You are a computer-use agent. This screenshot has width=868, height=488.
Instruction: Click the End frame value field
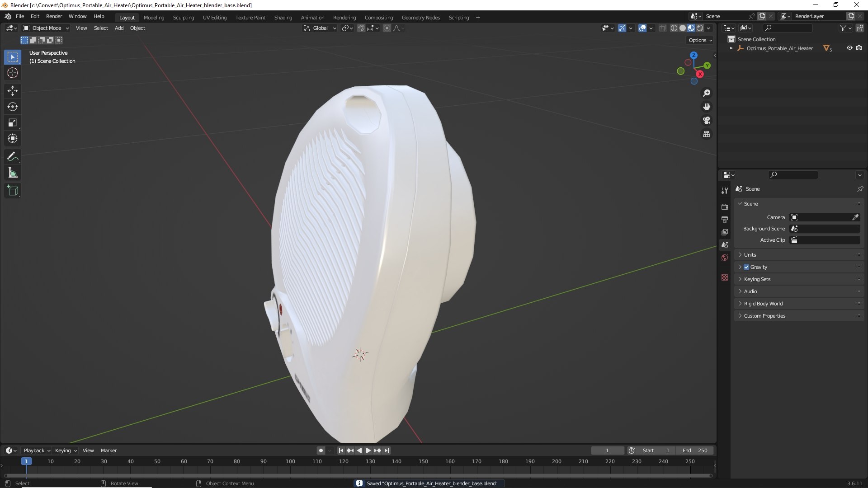coord(695,450)
